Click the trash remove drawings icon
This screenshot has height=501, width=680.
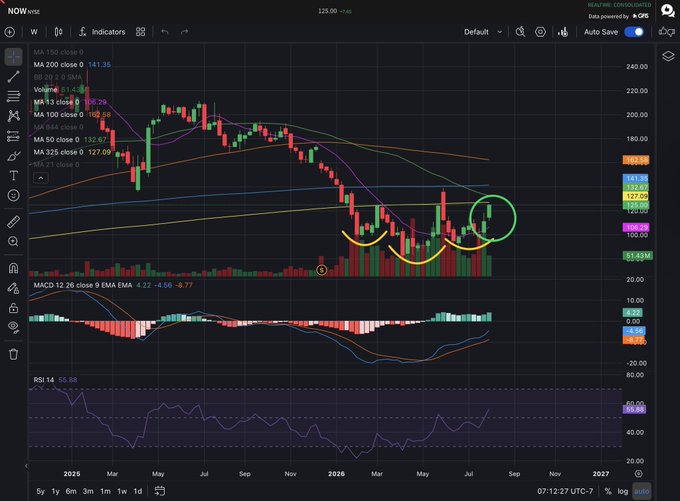click(x=13, y=354)
